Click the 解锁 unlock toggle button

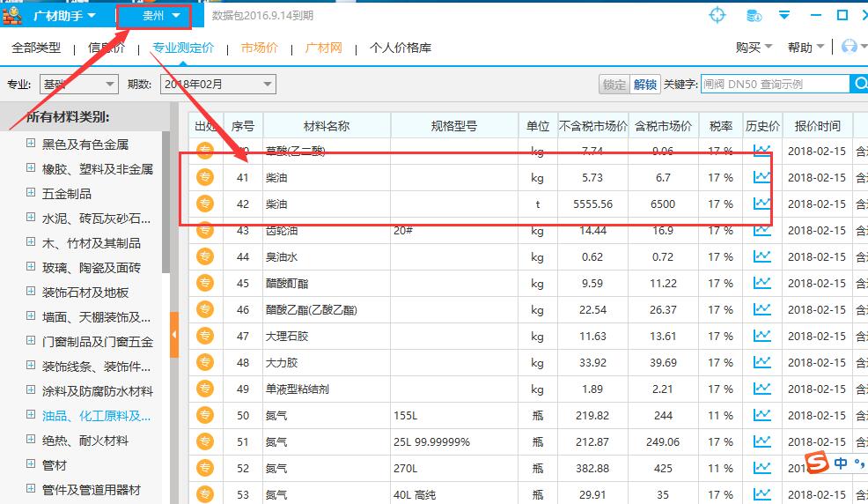pyautogui.click(x=645, y=85)
